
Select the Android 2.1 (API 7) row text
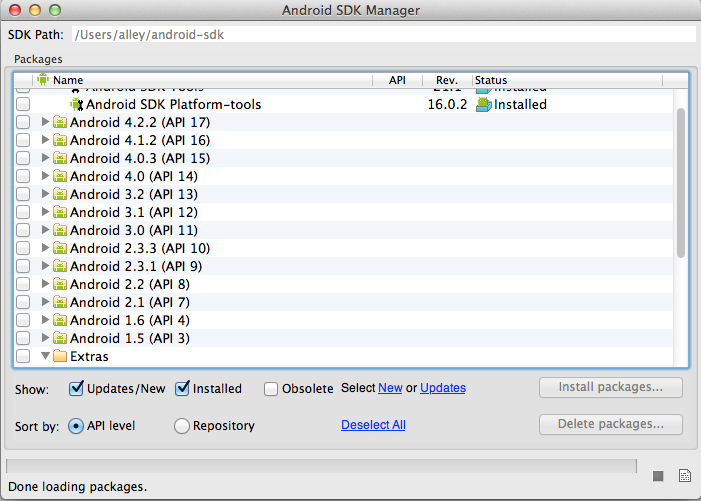[130, 303]
